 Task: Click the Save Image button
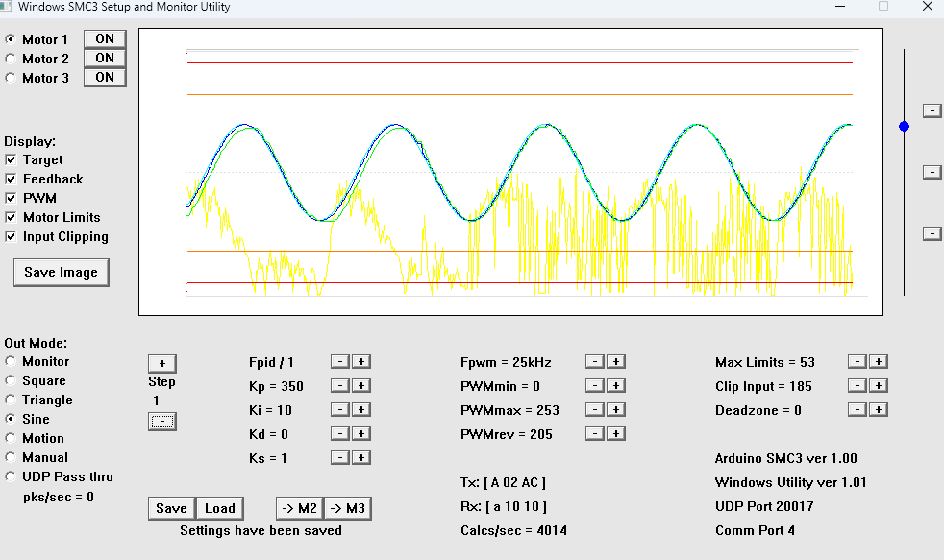pyautogui.click(x=61, y=273)
